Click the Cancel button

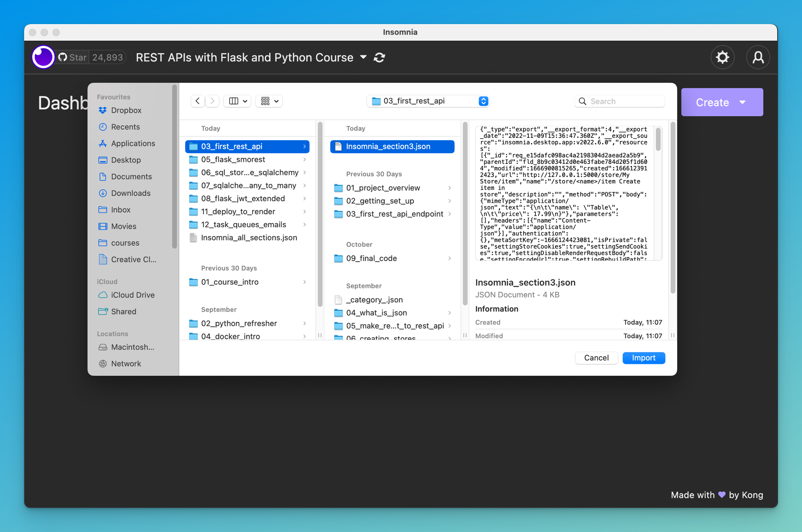click(x=596, y=358)
